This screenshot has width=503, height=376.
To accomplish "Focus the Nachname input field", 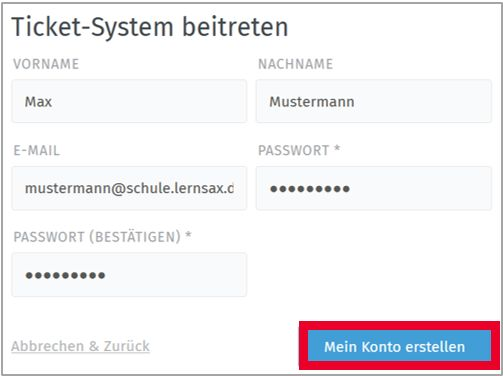I will (374, 101).
